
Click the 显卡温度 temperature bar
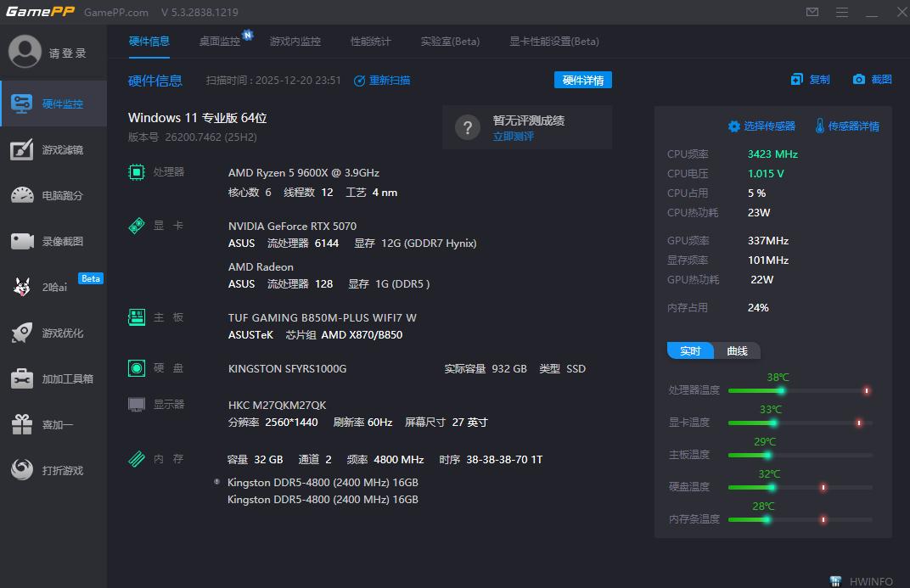pos(800,423)
